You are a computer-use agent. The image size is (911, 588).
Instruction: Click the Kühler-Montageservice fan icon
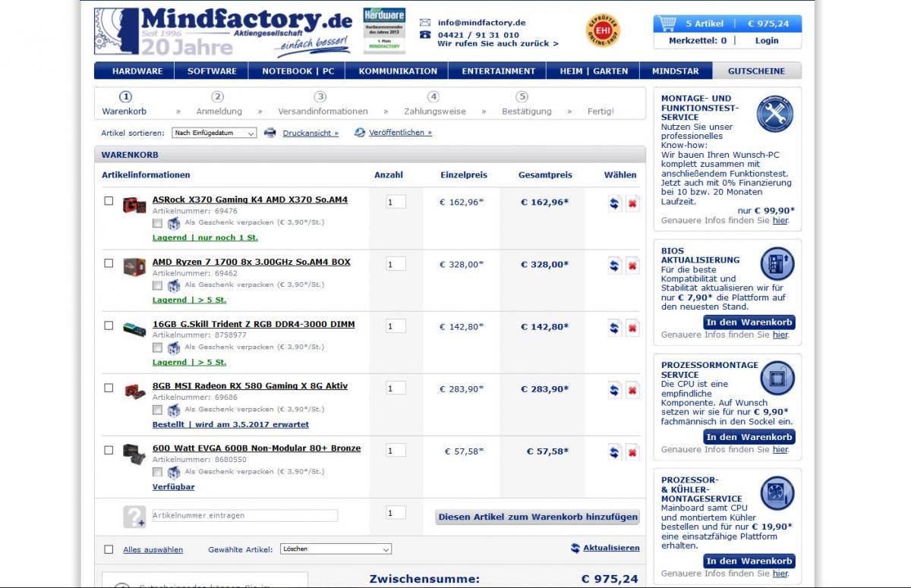(777, 493)
